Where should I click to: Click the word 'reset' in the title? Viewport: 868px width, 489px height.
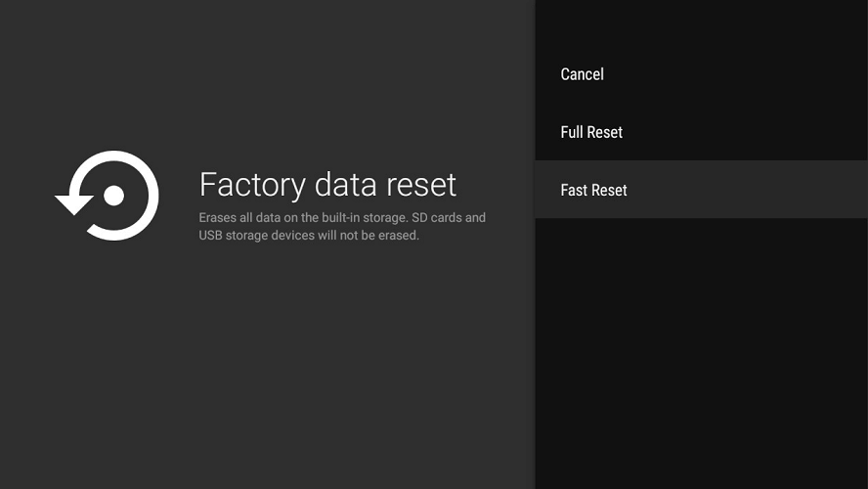421,185
